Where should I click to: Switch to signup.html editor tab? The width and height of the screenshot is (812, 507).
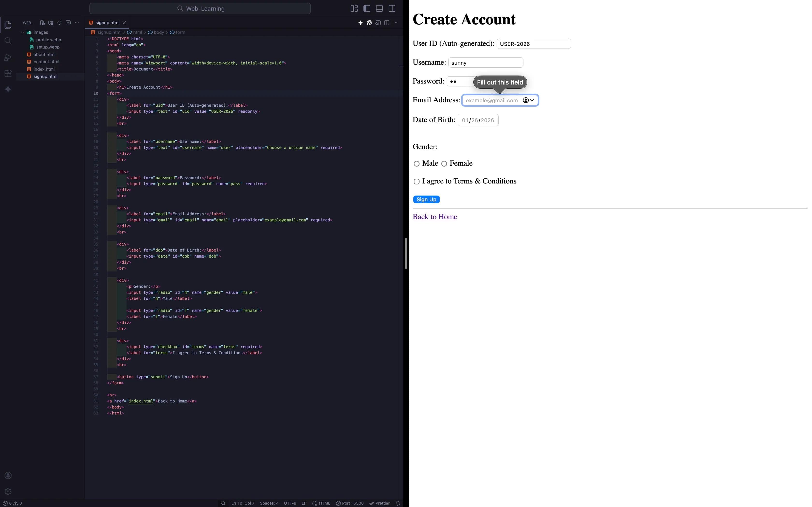(x=107, y=23)
